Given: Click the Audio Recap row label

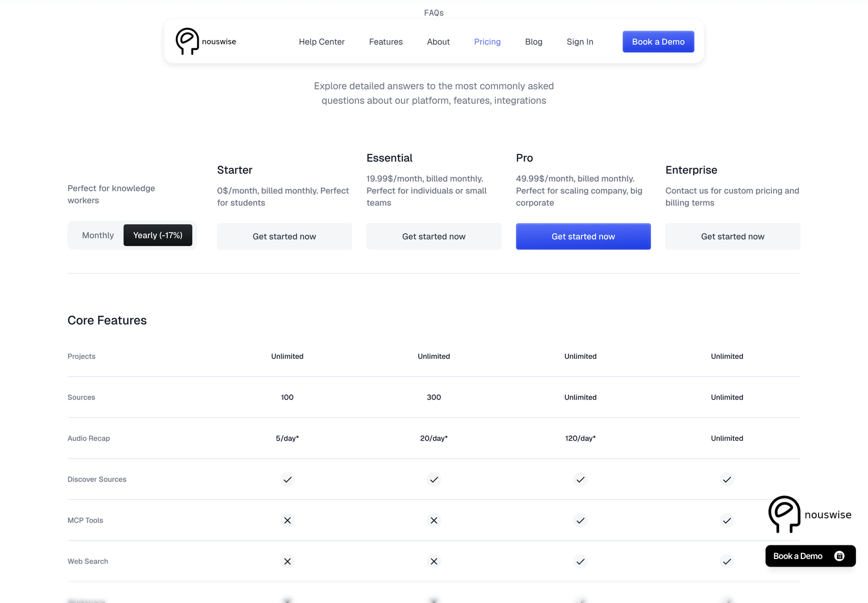Looking at the screenshot, I should [88, 438].
